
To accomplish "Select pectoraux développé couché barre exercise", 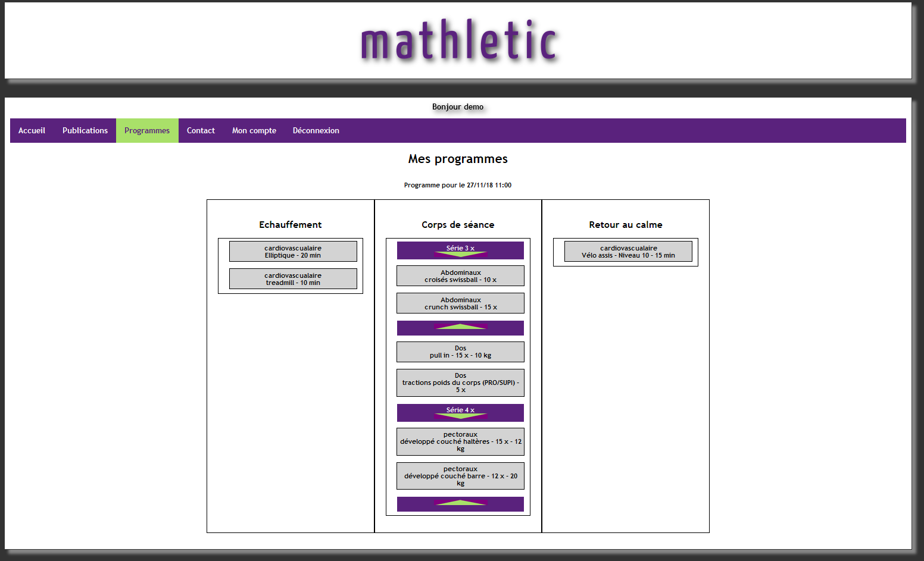I will tap(460, 476).
